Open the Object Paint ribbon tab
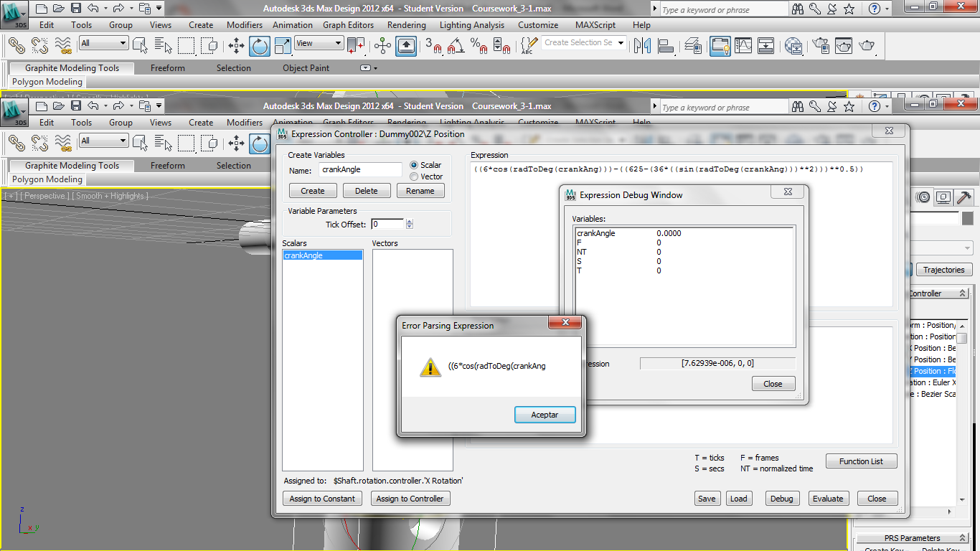 click(306, 68)
